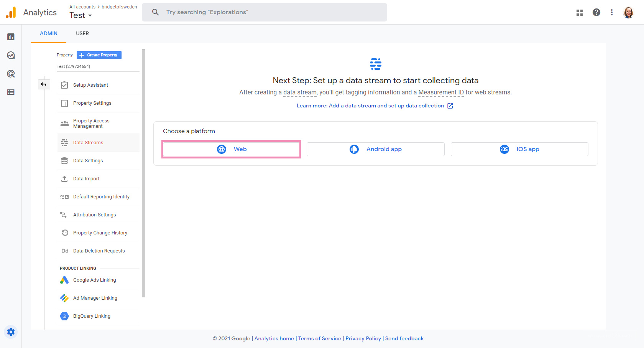Open Data Settings menu item

[x=99, y=161]
